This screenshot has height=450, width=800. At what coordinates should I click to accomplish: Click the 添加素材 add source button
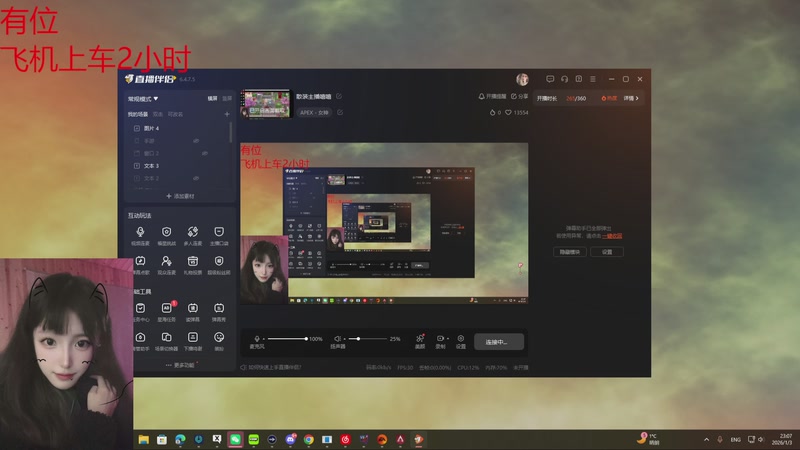click(180, 196)
